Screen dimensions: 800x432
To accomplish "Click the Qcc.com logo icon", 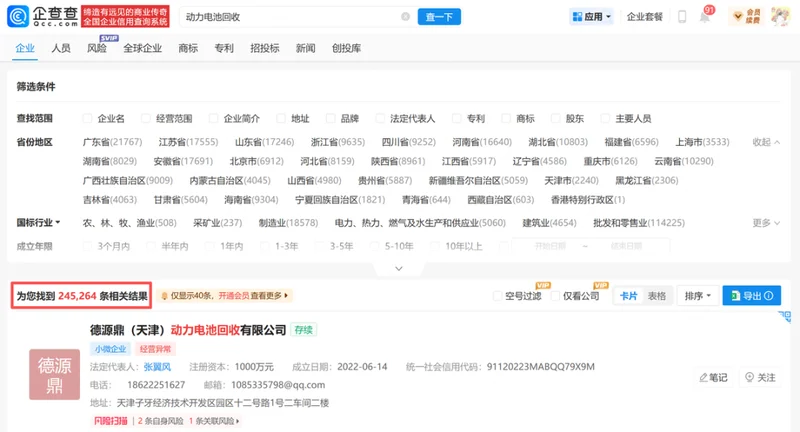I will (18, 16).
